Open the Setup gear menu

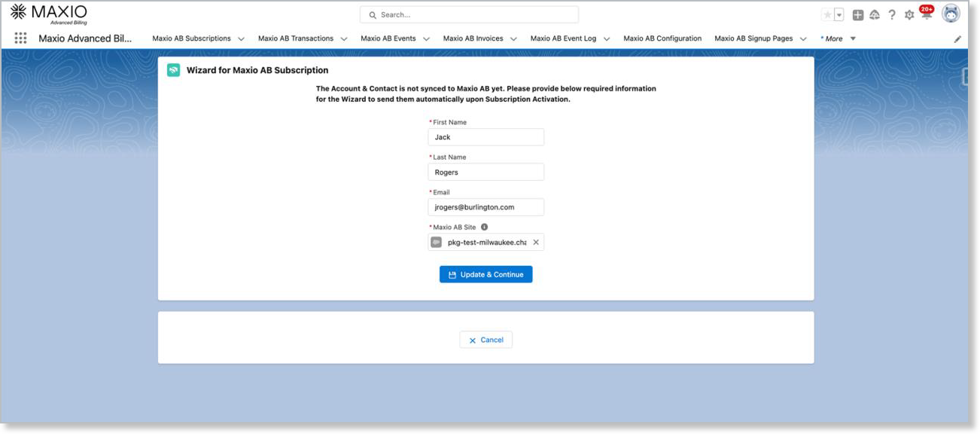(x=909, y=15)
